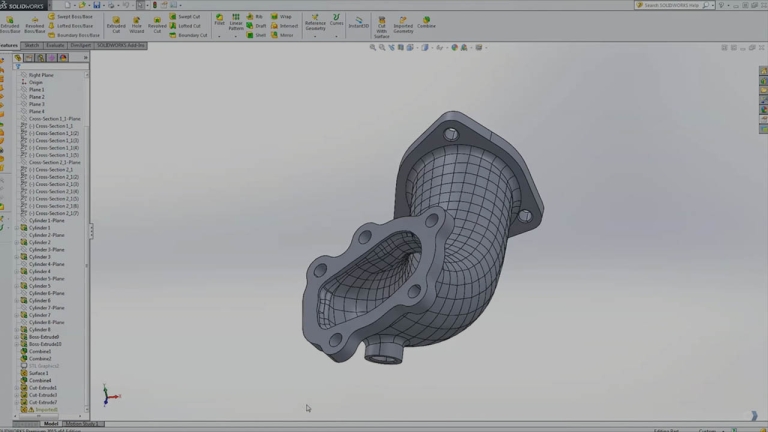
Task: Choose Swept Boss/Base feature
Action: [x=70, y=17]
